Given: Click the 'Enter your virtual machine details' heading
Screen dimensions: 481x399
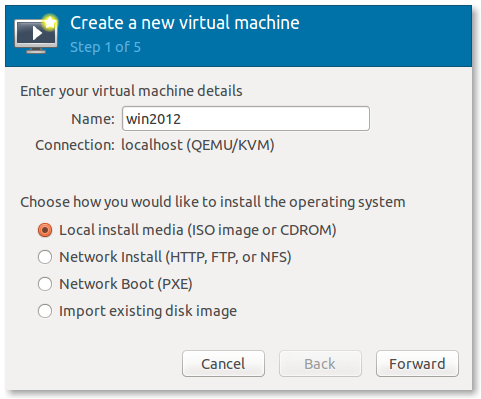Looking at the screenshot, I should [131, 91].
